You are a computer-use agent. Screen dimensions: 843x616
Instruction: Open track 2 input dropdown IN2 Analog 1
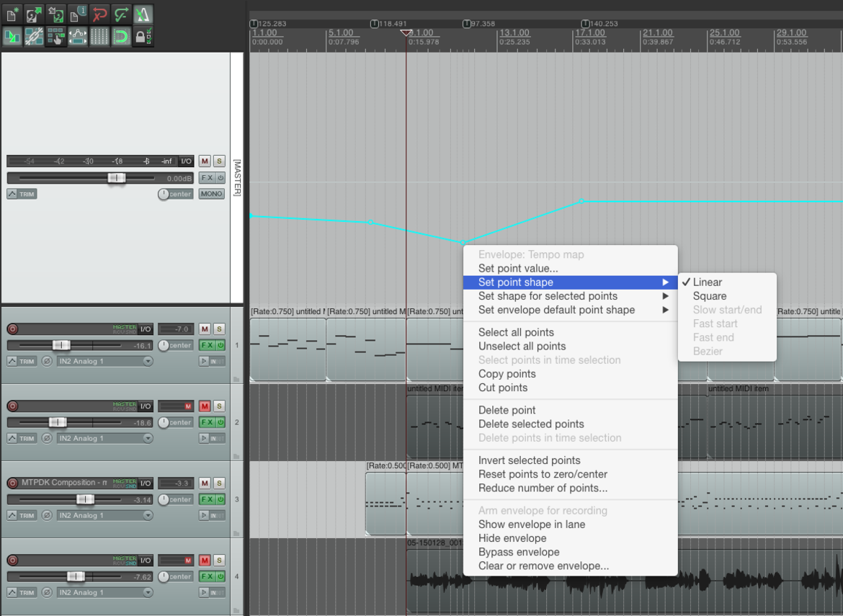(x=105, y=439)
